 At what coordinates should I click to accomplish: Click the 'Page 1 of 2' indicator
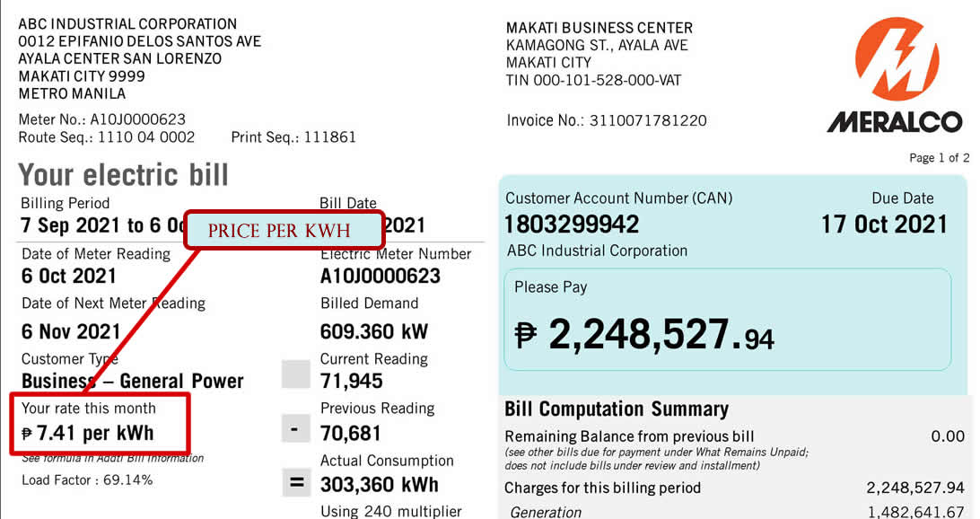click(x=939, y=158)
